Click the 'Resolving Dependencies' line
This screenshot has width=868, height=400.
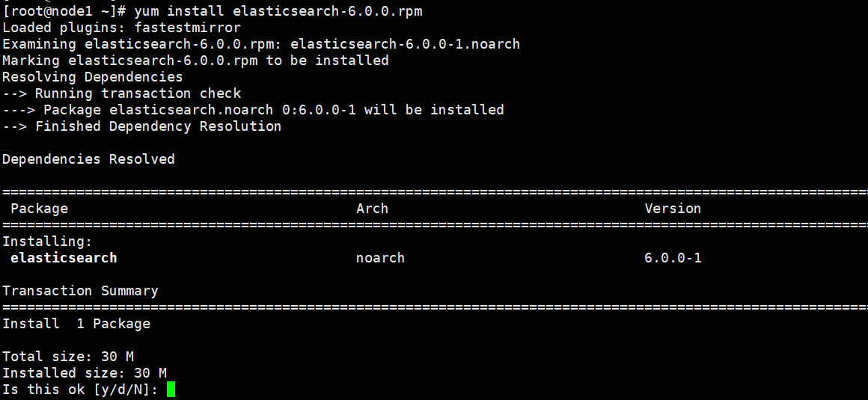point(93,77)
